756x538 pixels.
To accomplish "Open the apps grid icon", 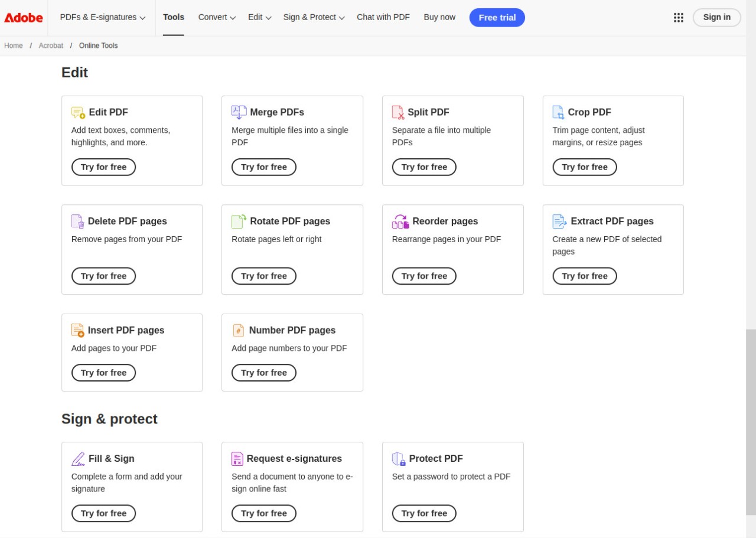I will coord(679,18).
